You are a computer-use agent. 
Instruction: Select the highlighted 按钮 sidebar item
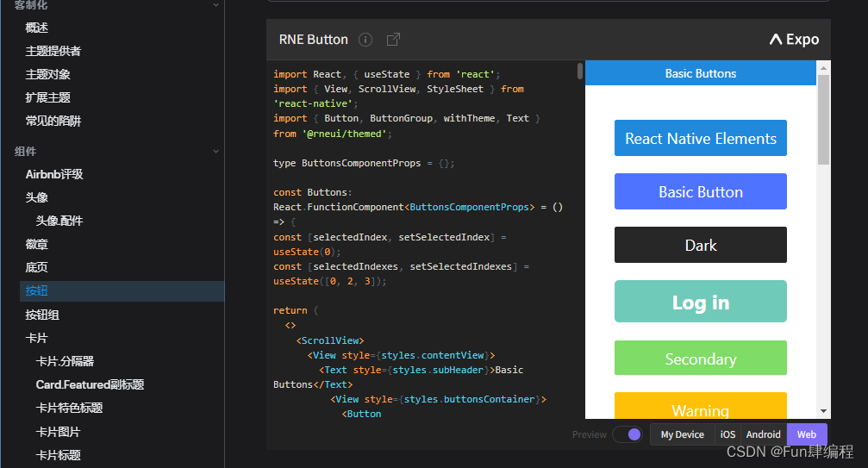(122, 291)
